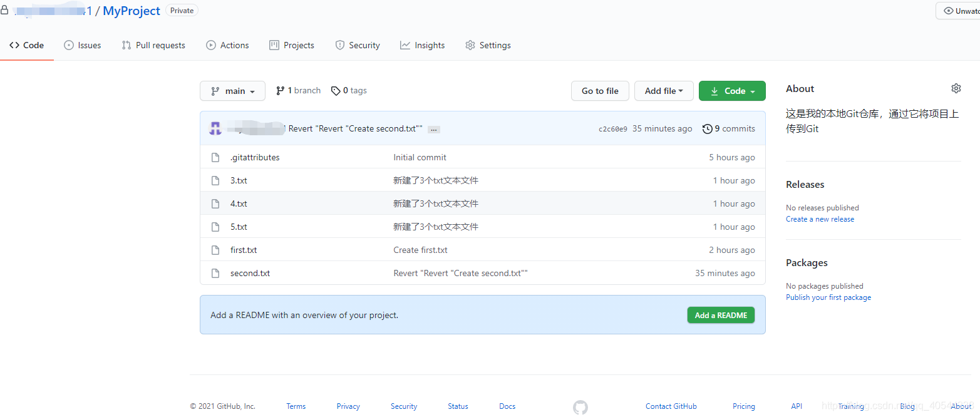Open footer Contact GitHub link

[671, 406]
